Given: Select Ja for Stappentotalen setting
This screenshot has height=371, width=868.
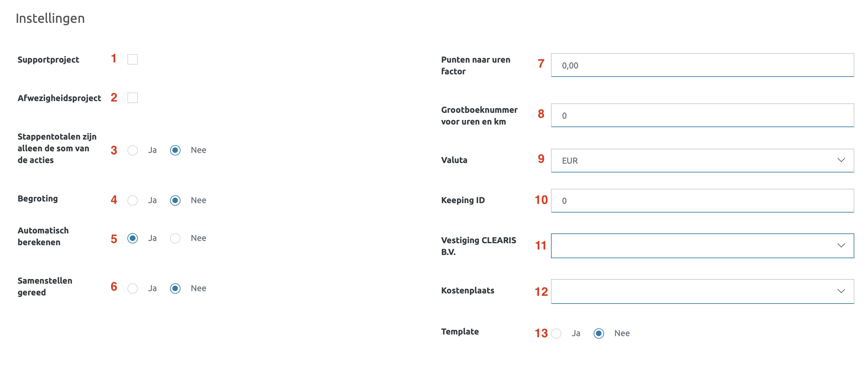Looking at the screenshot, I should coord(132,150).
